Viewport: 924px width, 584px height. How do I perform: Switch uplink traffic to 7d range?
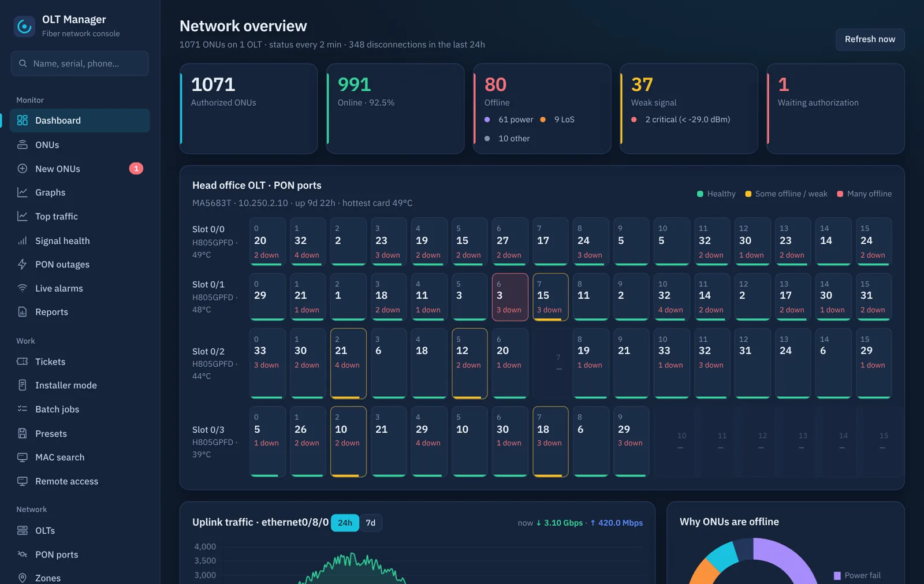tap(371, 523)
